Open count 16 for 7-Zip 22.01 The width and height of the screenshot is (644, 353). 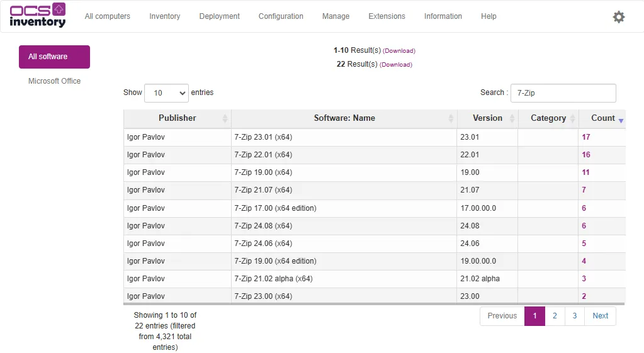(585, 155)
